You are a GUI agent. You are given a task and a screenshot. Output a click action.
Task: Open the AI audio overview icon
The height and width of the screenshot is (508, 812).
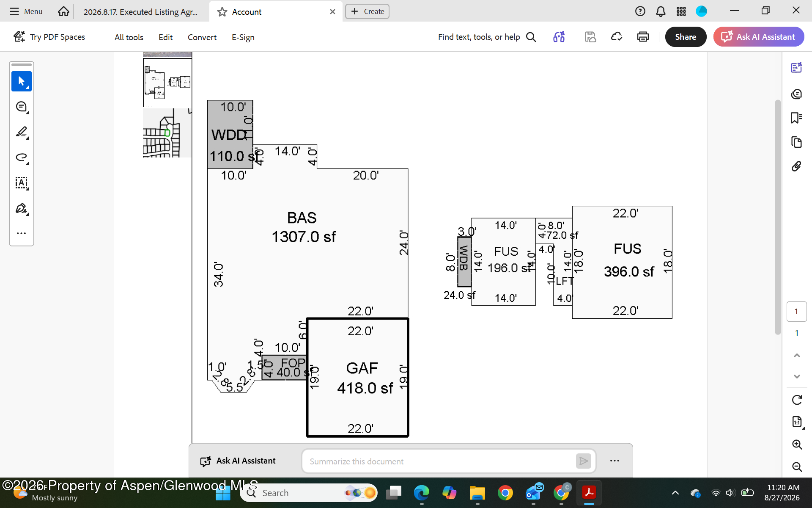(559, 37)
